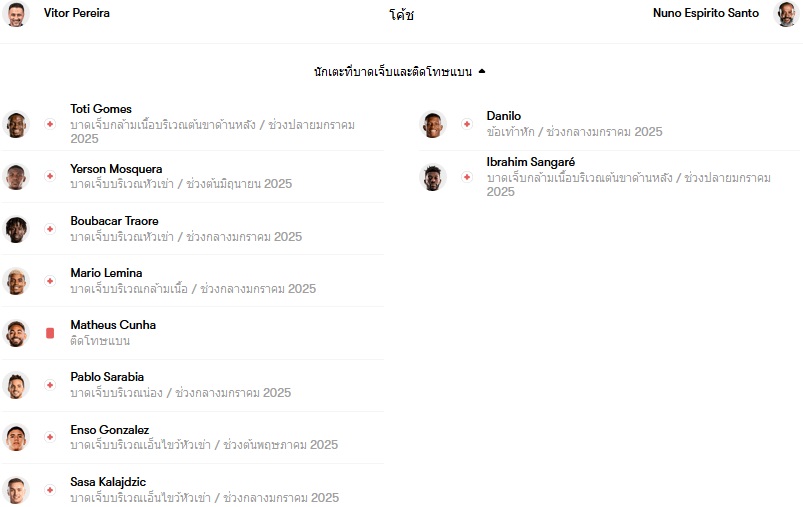Screen dimensions: 803x507
Task: Select the Ibrahim Sangaré player name
Action: 531,162
